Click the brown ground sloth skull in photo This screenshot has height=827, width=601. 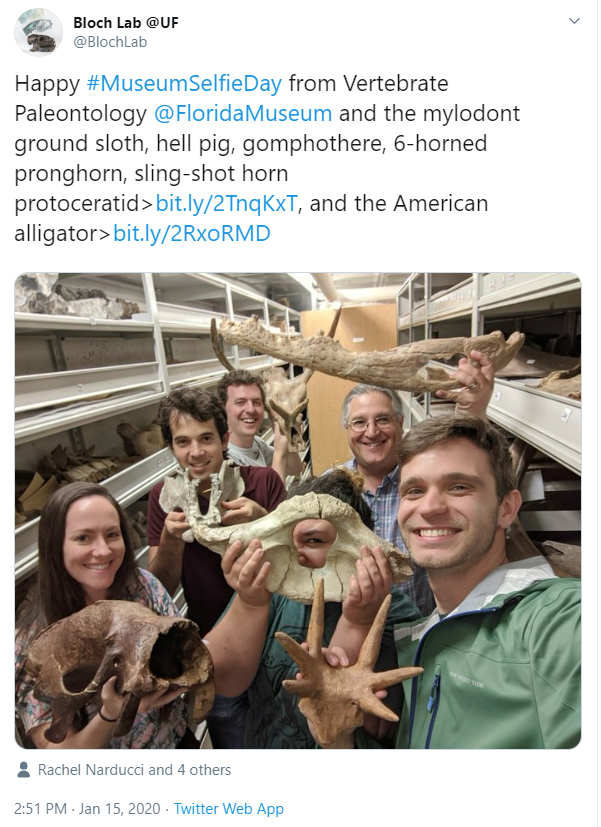(x=119, y=666)
